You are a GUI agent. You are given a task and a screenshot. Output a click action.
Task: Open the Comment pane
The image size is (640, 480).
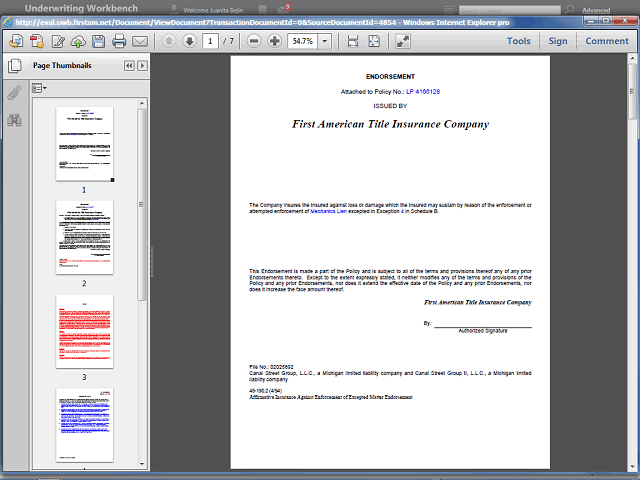(x=607, y=41)
